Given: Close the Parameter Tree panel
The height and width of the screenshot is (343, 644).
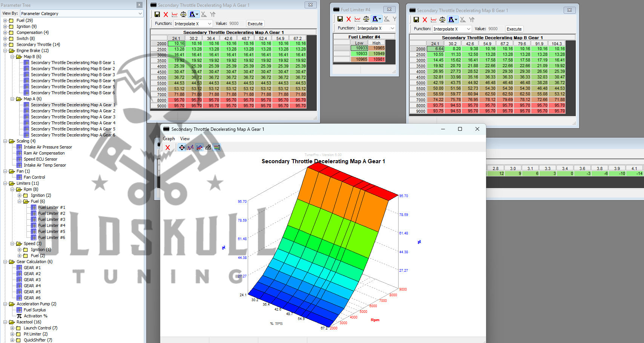Looking at the screenshot, I should (x=139, y=5).
